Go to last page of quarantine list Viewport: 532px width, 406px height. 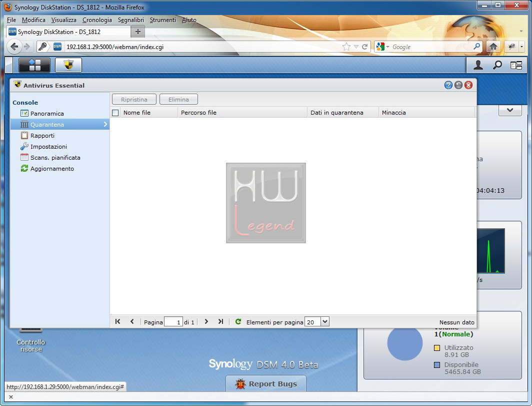pos(221,321)
